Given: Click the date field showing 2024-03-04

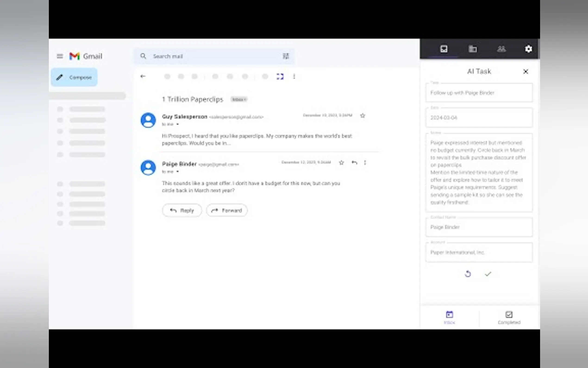Looking at the screenshot, I should [x=479, y=118].
